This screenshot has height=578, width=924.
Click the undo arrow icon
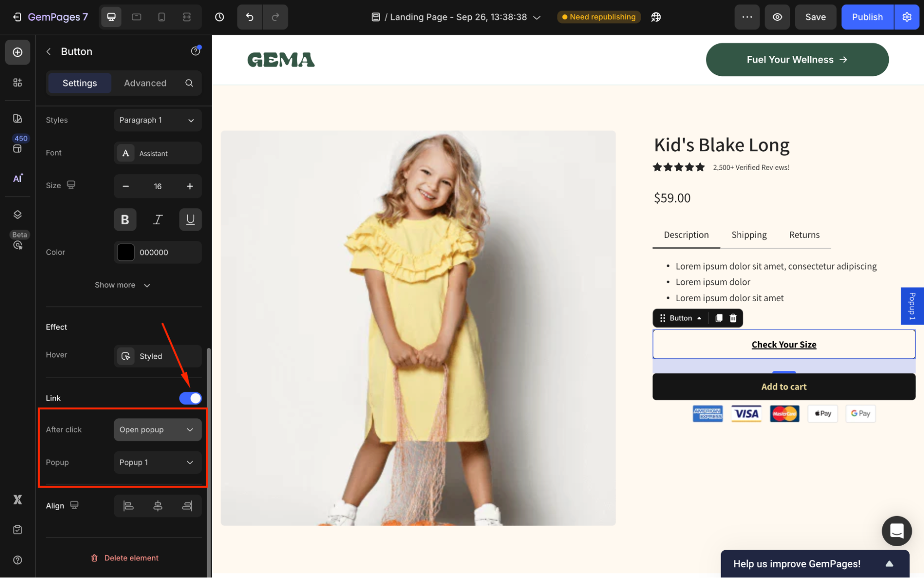tap(250, 17)
